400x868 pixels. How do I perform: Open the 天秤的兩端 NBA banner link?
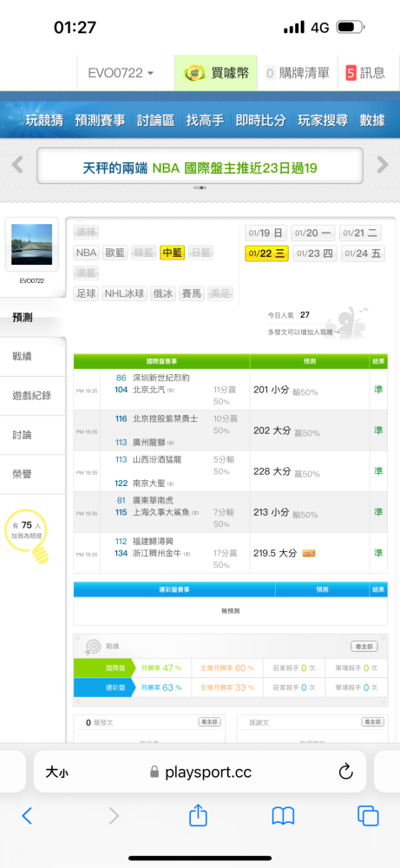pyautogui.click(x=200, y=168)
